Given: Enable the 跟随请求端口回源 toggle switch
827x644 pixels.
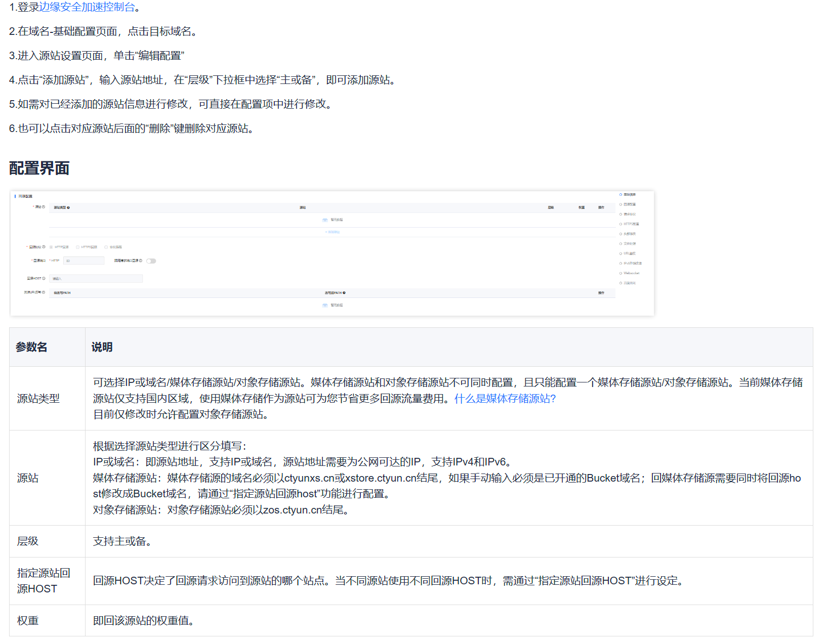Looking at the screenshot, I should coord(151,261).
